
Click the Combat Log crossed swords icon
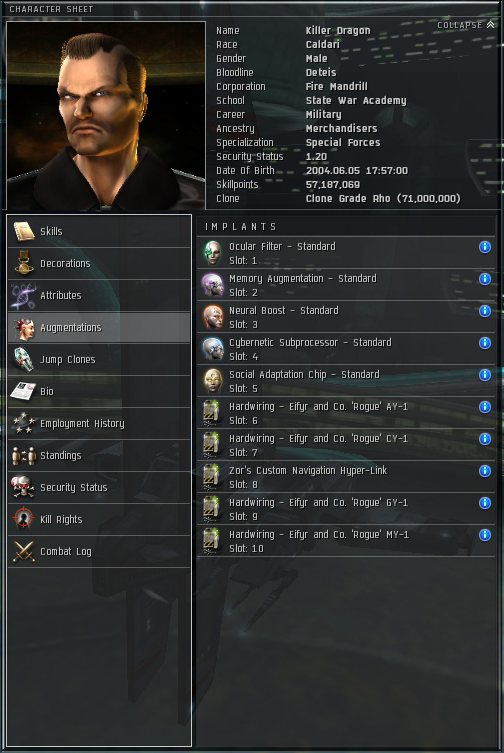[x=24, y=551]
